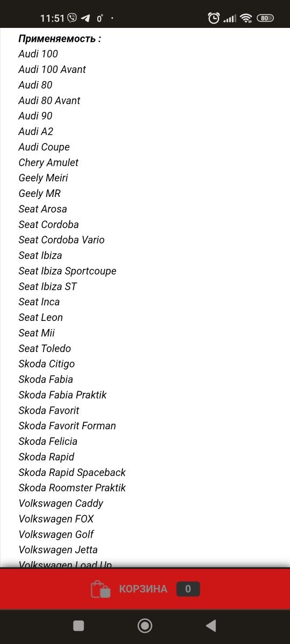The image size is (290, 644).
Task: Select Skoda Rapid Spaceback entry
Action: 72,472
